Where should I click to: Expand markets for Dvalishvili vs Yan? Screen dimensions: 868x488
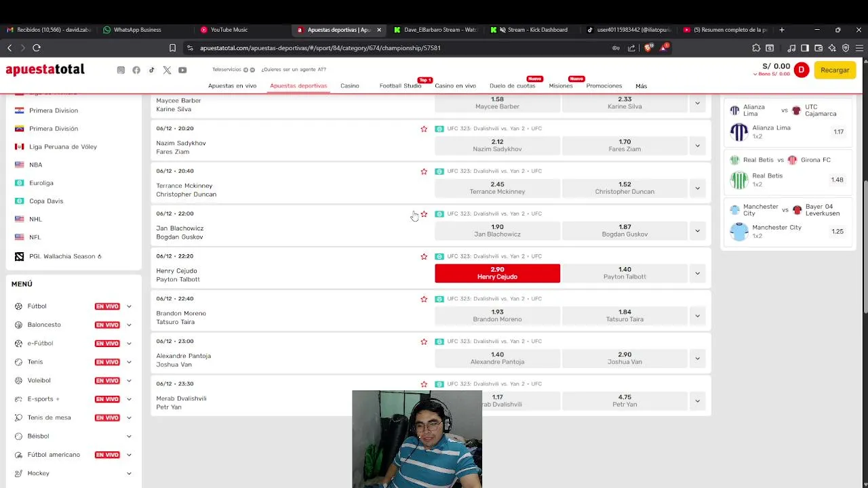(697, 401)
